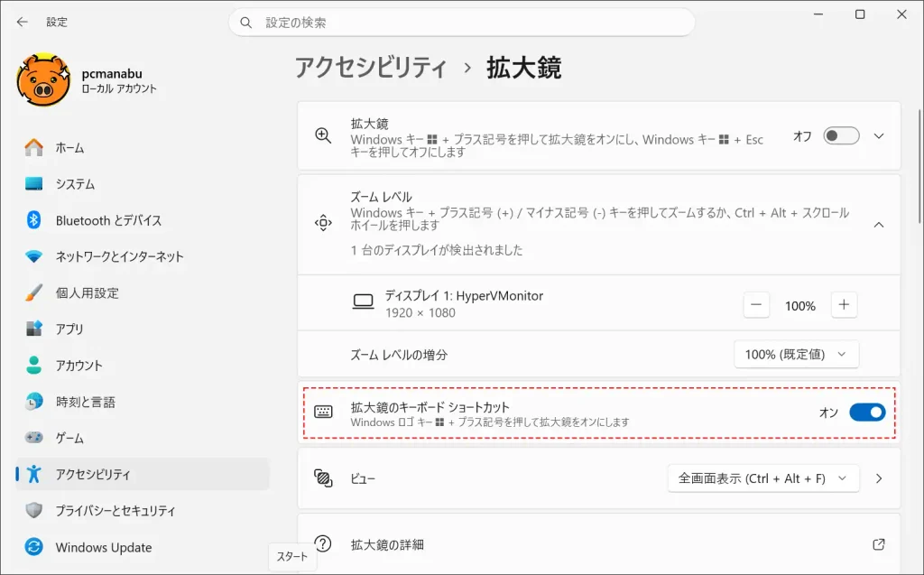Image resolution: width=924 pixels, height=575 pixels.
Task: Click 設定の検索 search field
Action: 461,23
